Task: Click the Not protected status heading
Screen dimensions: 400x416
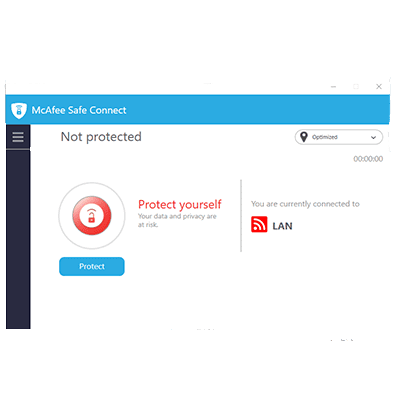Action: tap(101, 137)
